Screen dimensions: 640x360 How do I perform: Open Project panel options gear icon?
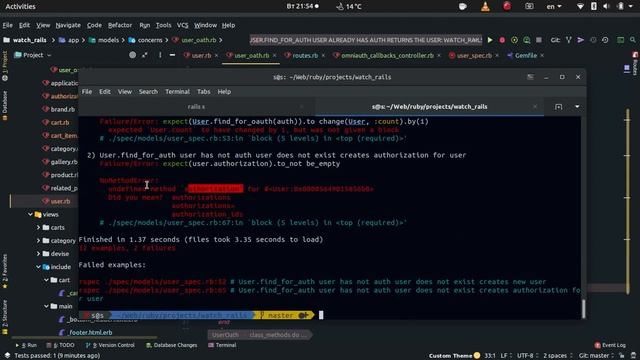tap(160, 55)
